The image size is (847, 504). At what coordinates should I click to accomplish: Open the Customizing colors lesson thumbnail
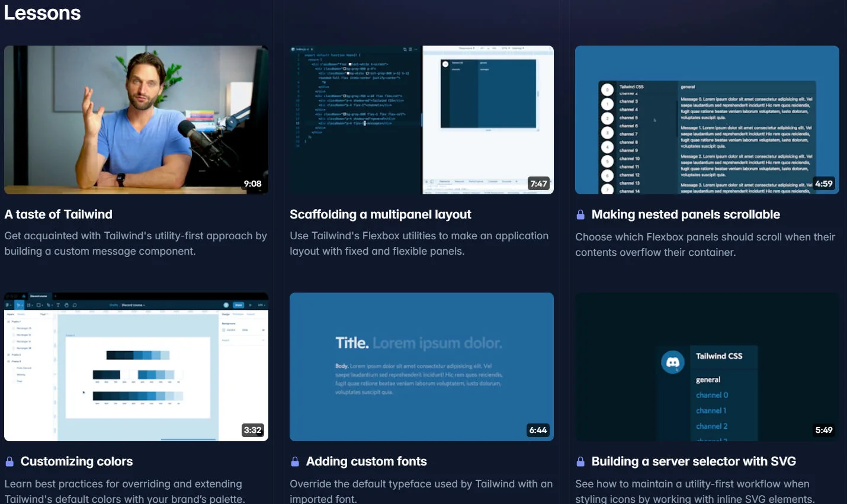136,367
